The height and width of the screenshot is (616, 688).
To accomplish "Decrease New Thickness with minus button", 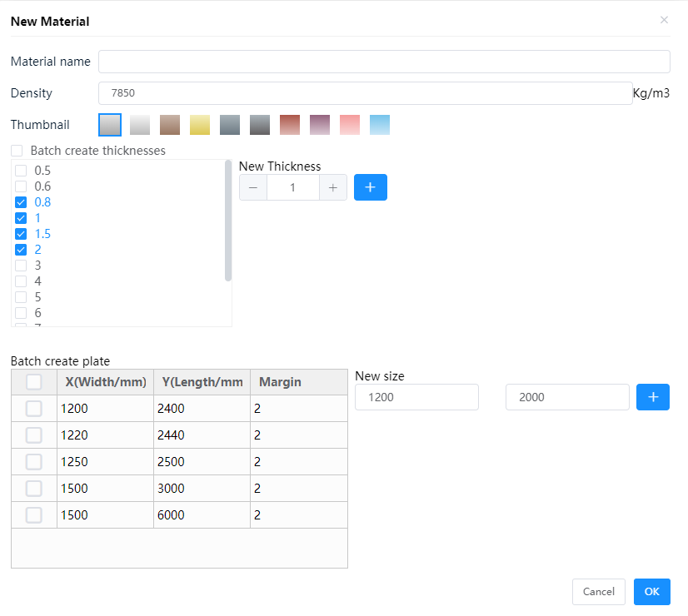I will pos(252,187).
